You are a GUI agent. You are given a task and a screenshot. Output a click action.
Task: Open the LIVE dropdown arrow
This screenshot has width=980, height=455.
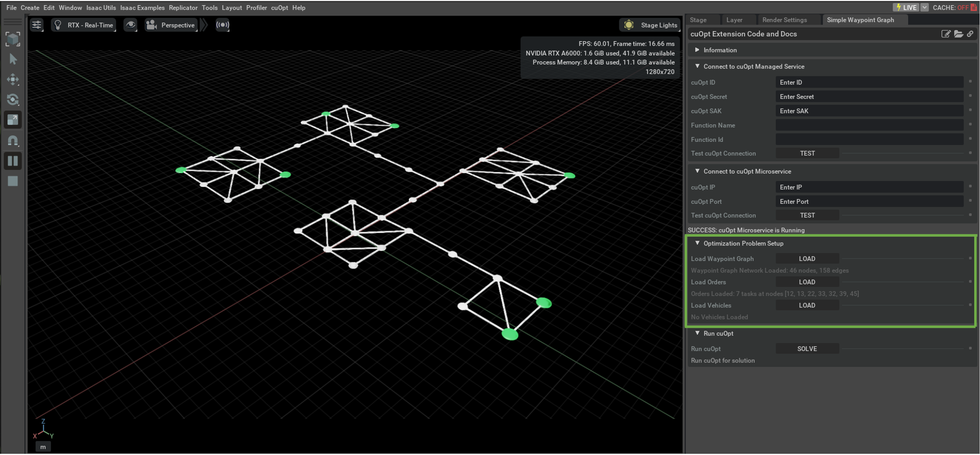[925, 8]
